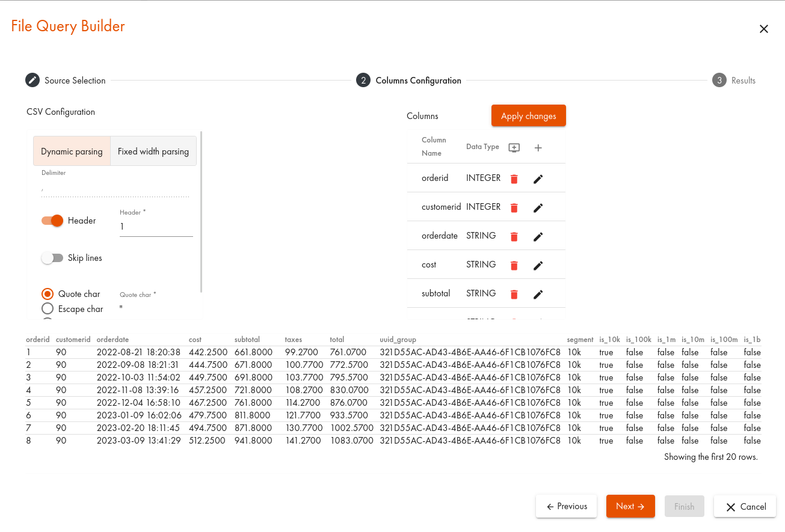Enable the Skip lines toggle
Image resolution: width=785 pixels, height=532 pixels.
[53, 258]
